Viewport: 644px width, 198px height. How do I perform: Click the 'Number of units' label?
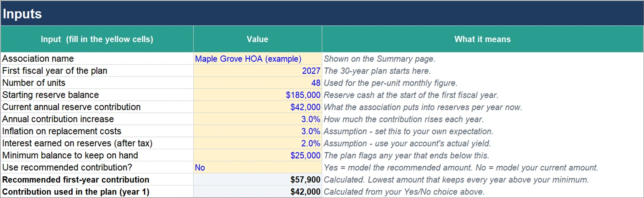(x=34, y=83)
